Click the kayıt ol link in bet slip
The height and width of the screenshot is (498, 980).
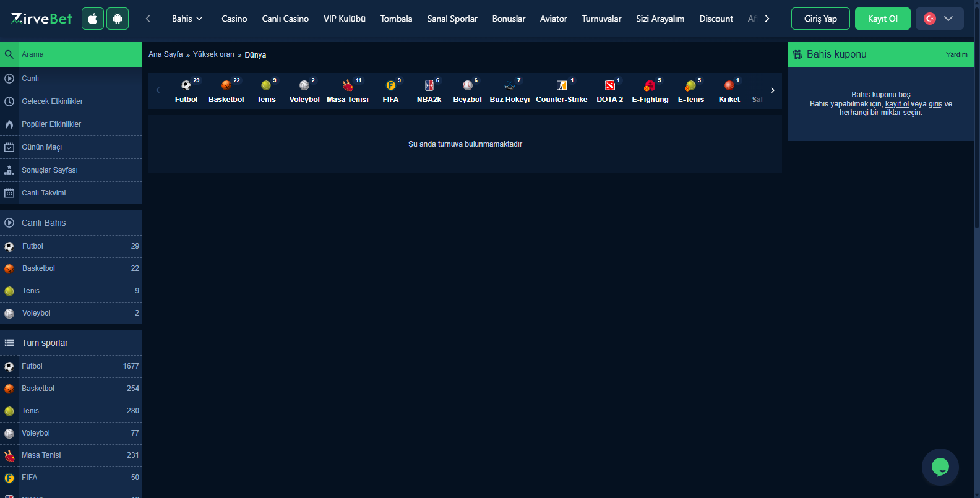coord(897,104)
